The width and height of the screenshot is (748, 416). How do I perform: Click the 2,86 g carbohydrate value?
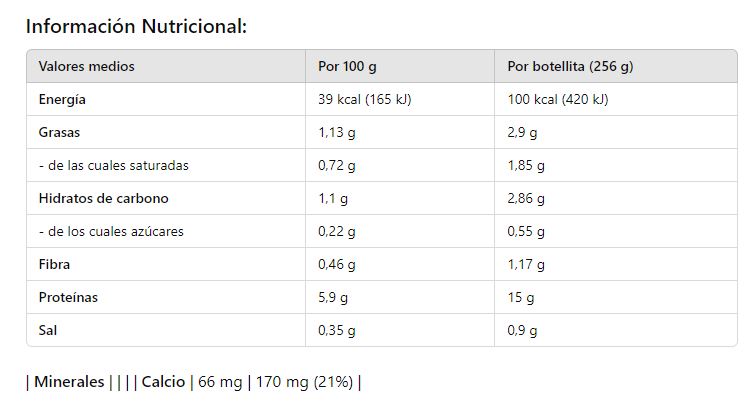click(526, 199)
